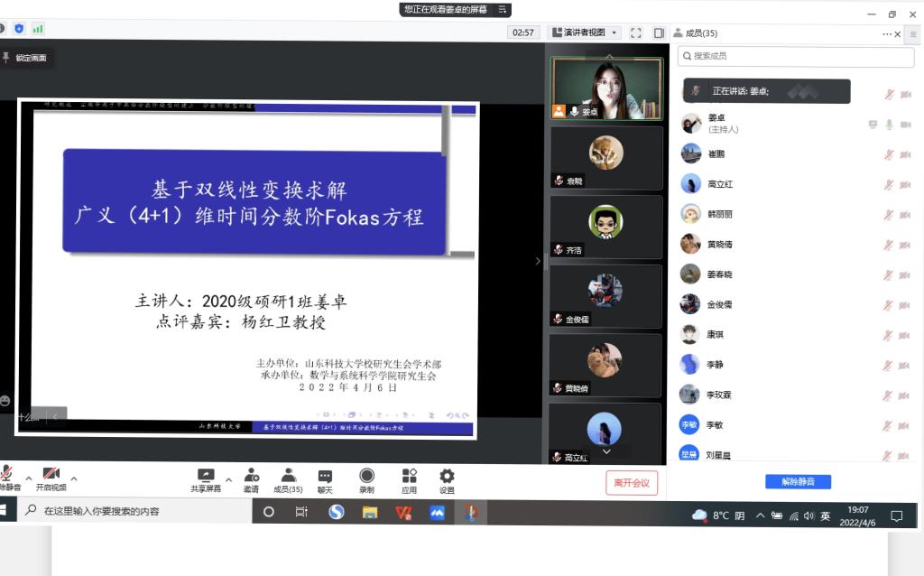Expand the video options arrow beside 开启视频
The image size is (924, 576).
74,478
